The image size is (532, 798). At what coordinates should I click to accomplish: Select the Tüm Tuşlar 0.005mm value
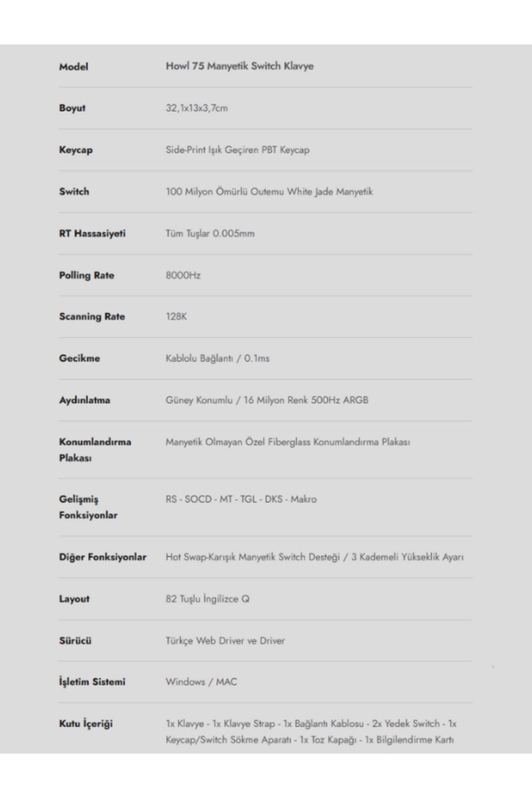[x=210, y=234]
